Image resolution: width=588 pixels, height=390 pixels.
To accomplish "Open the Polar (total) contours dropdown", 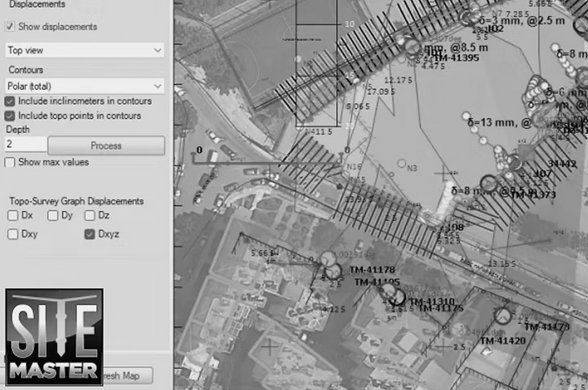I will 85,86.
